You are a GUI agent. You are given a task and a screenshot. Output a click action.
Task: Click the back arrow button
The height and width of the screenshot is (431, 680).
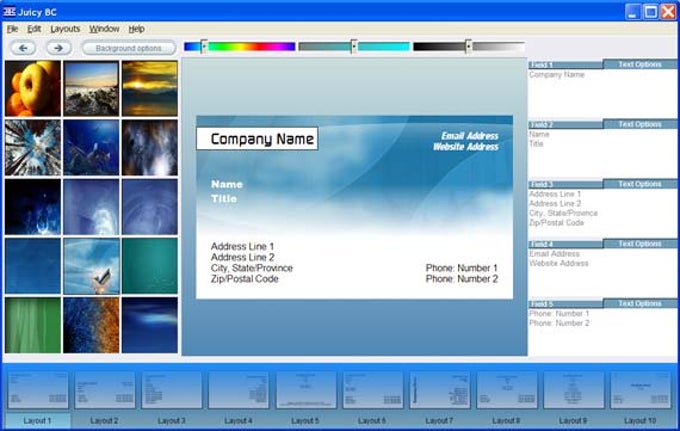tap(23, 48)
